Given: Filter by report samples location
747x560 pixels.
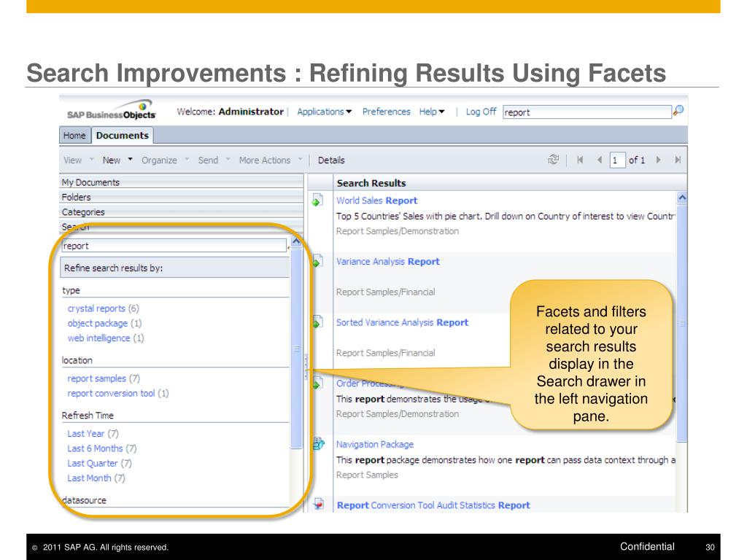Looking at the screenshot, I should coord(97,378).
